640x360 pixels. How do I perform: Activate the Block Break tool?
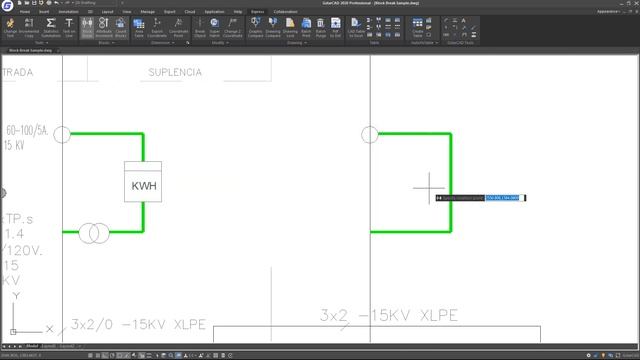(x=87, y=28)
